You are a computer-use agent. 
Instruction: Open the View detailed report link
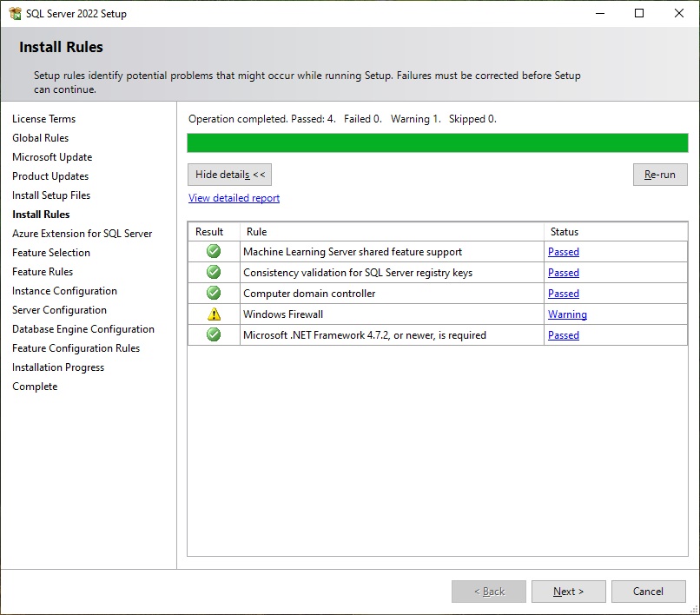point(234,198)
